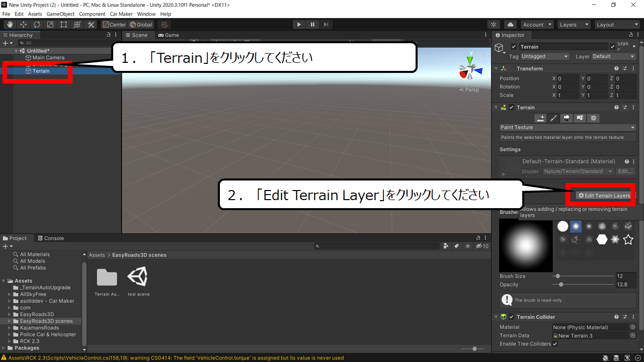Image resolution: width=644 pixels, height=362 pixels.
Task: Open the Window menu
Action: click(x=146, y=14)
